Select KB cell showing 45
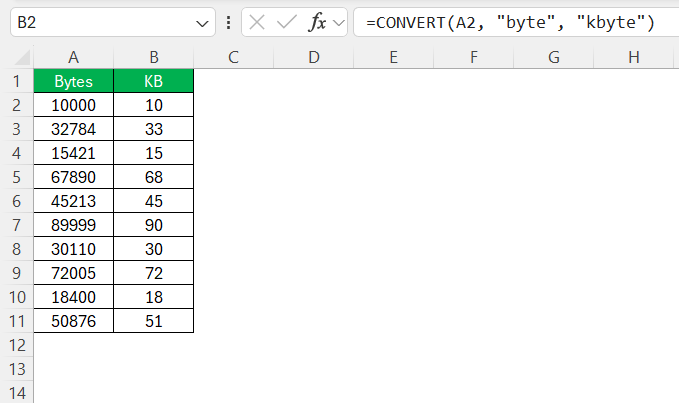Screen dimensions: 679x403 tap(154, 201)
